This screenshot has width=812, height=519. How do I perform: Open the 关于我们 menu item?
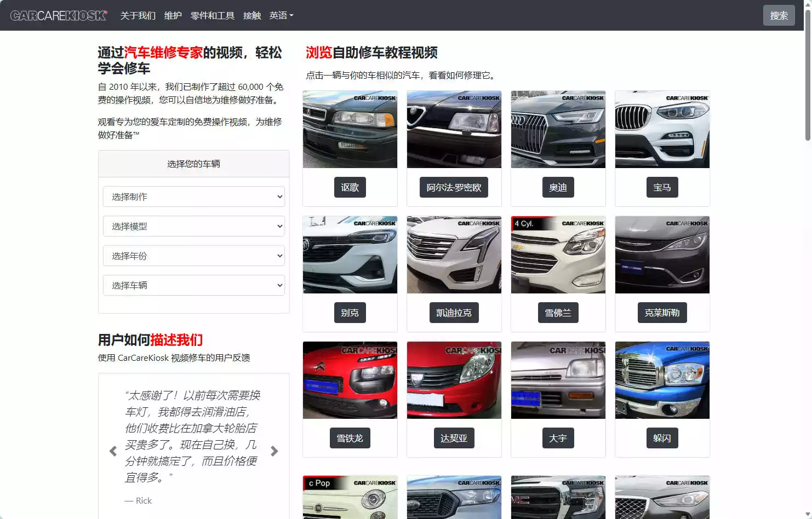(x=138, y=15)
